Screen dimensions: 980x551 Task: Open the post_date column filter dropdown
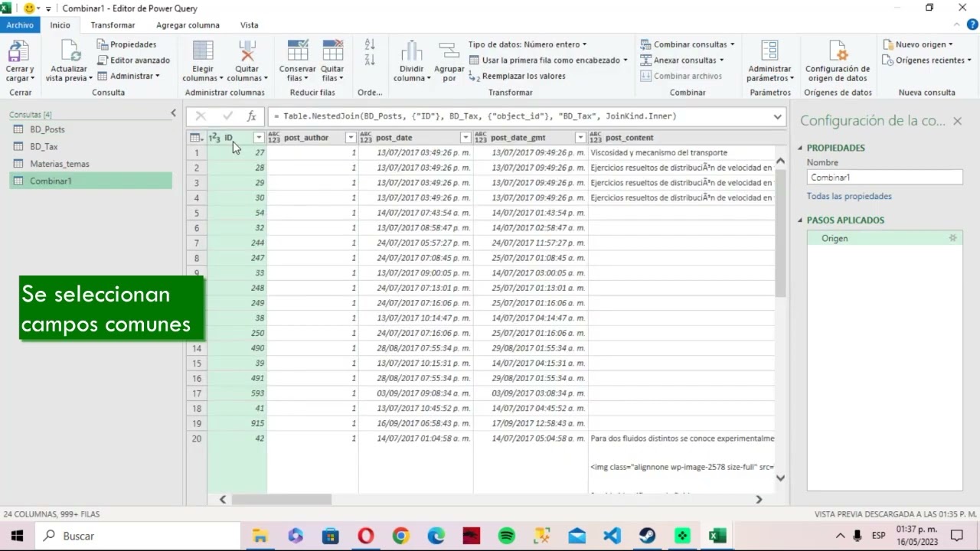point(465,138)
